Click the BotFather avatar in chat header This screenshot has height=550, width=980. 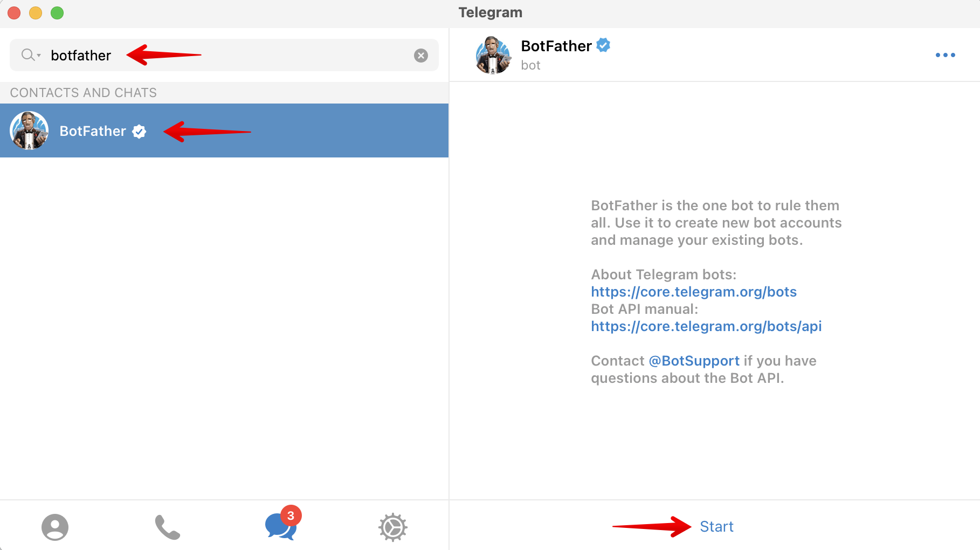(x=493, y=54)
